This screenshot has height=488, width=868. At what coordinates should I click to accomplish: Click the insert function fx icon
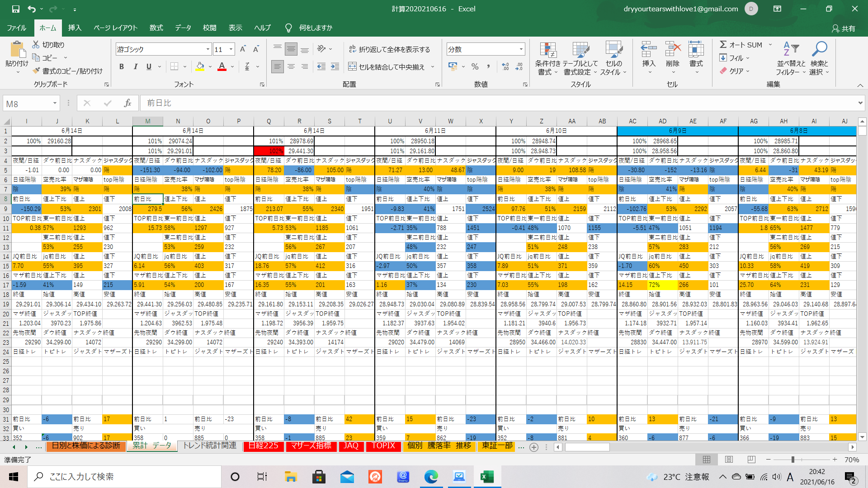coord(127,103)
